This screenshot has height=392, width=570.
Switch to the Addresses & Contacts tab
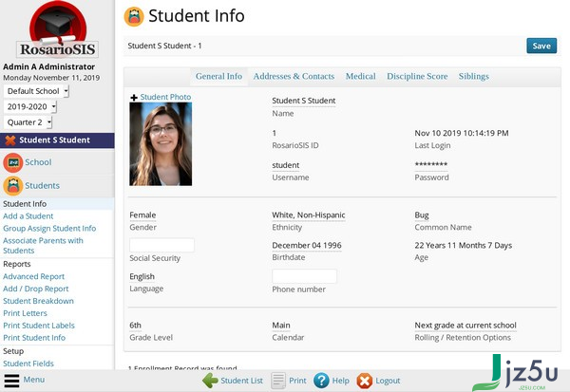pyautogui.click(x=294, y=76)
